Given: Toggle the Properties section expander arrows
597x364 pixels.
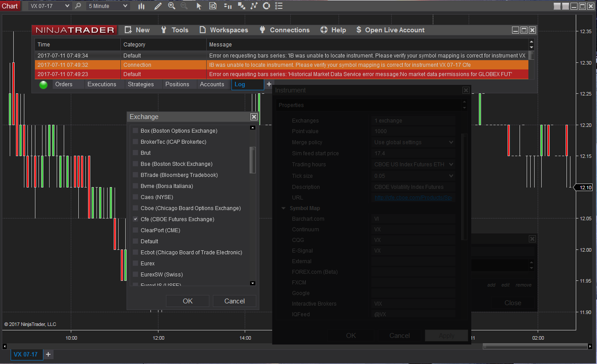Looking at the screenshot, I should (x=464, y=105).
